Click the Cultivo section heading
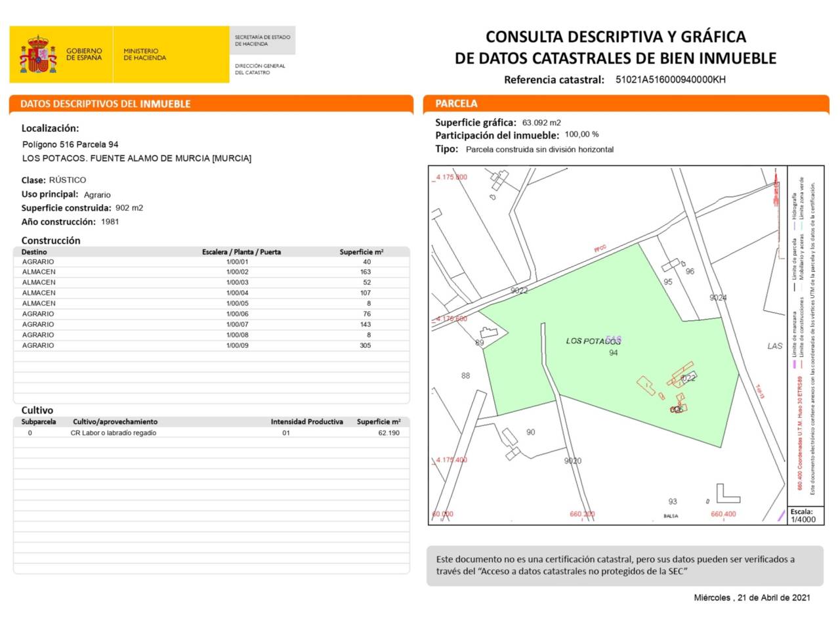Image resolution: width=840 pixels, height=630 pixels. (37, 410)
